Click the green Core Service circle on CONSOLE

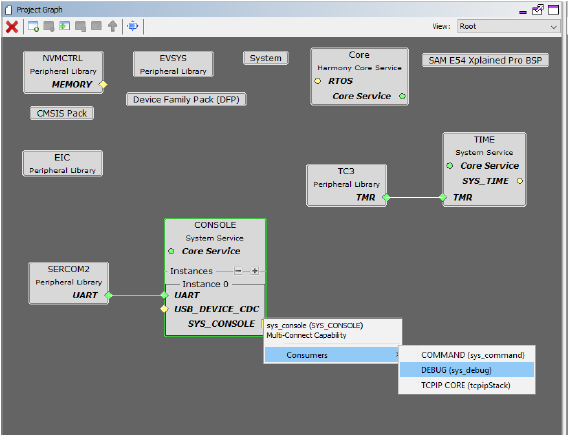(x=171, y=251)
